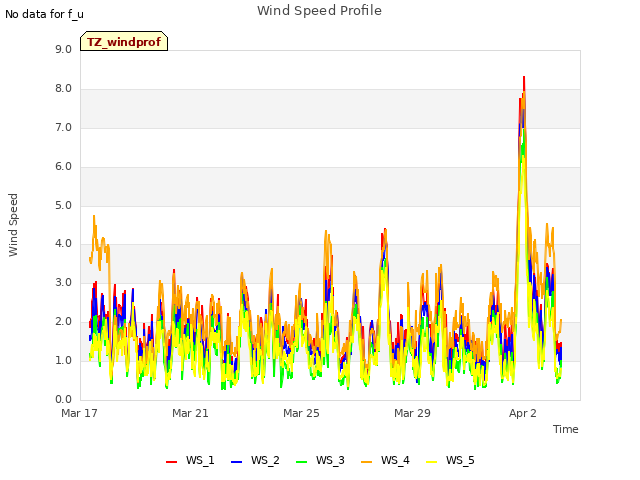Click the Mar 21 x-axis tick label
Screen dimensions: 640x480
[190, 413]
